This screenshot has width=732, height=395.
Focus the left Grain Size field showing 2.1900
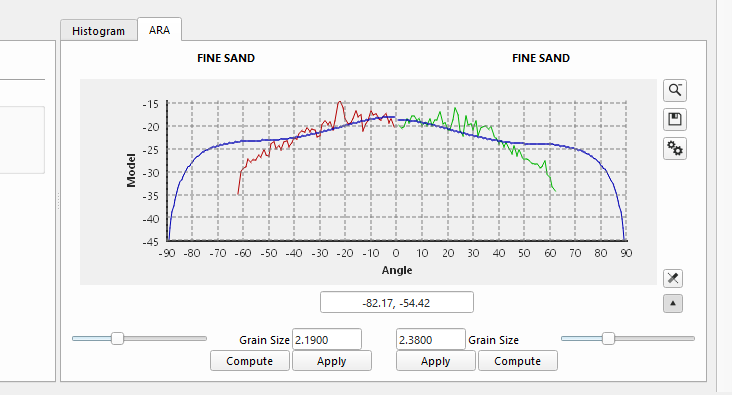point(327,339)
